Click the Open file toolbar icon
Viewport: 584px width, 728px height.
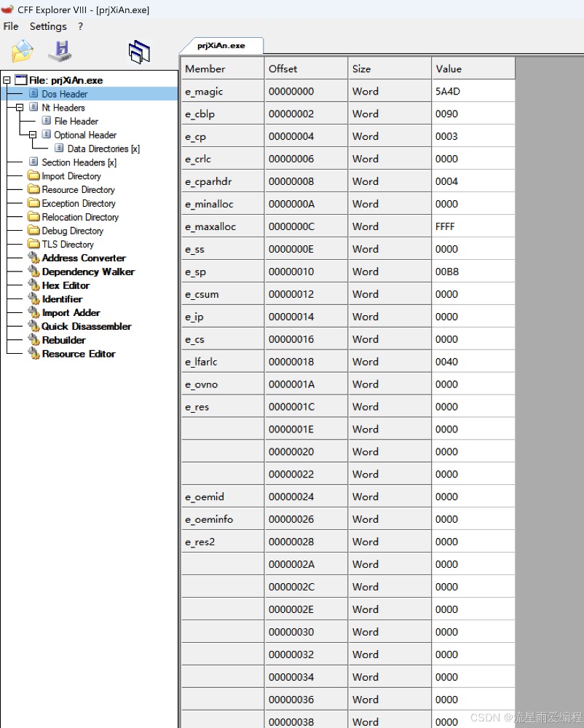(x=23, y=52)
